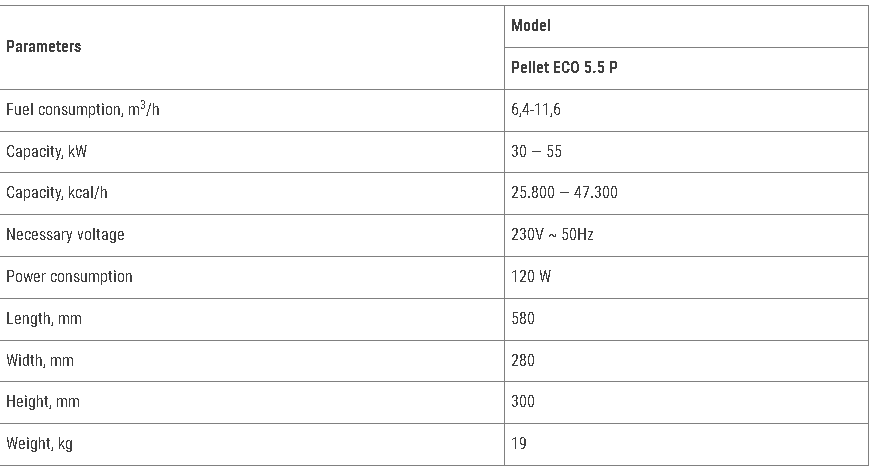Image resolution: width=881 pixels, height=476 pixels.
Task: Select the Power consumption label
Action: click(69, 276)
